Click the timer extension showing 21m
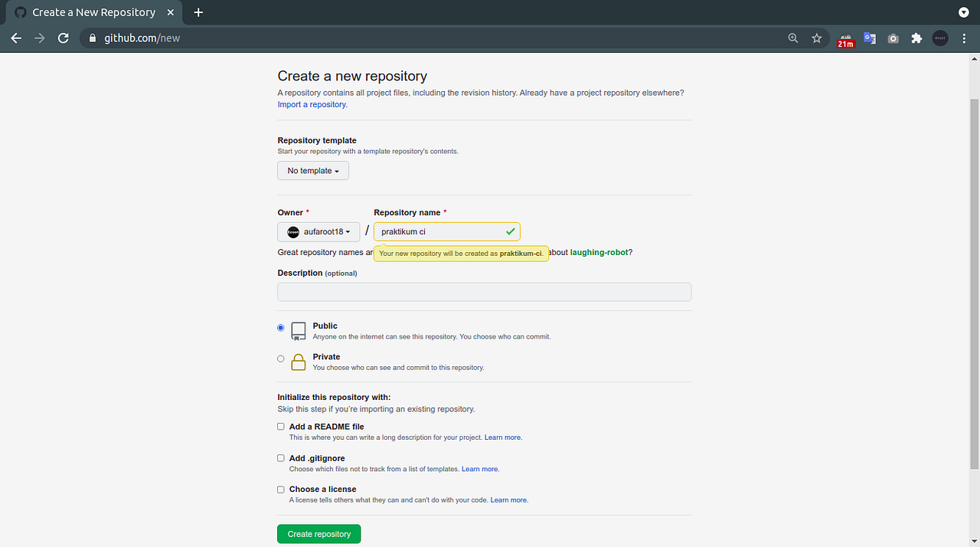 [x=845, y=38]
